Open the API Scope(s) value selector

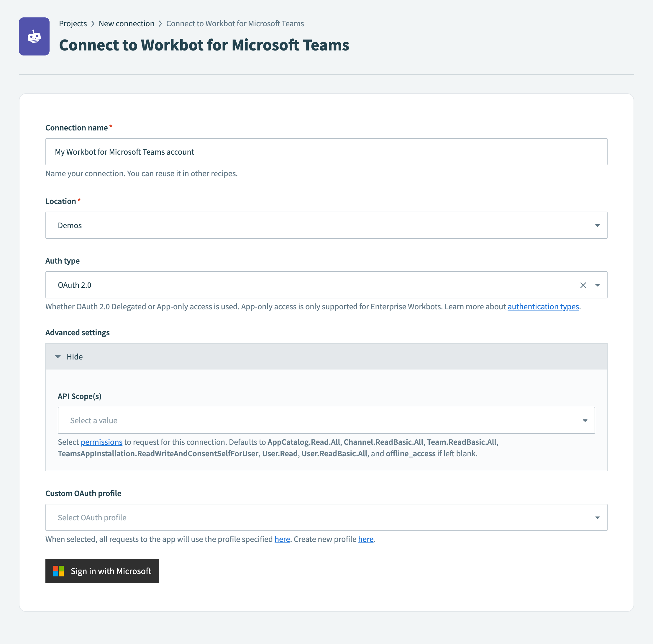coord(585,420)
